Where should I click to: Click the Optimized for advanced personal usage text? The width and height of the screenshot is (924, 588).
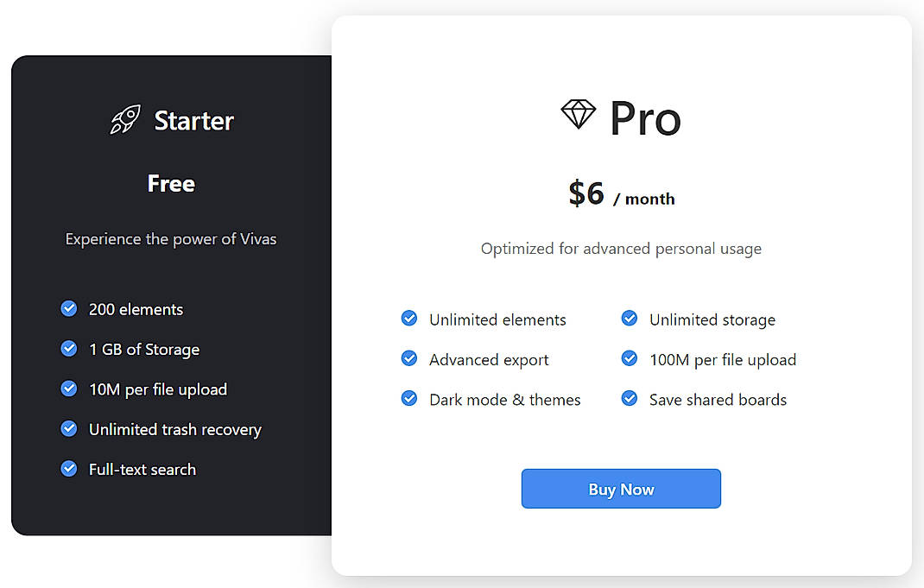pos(621,249)
